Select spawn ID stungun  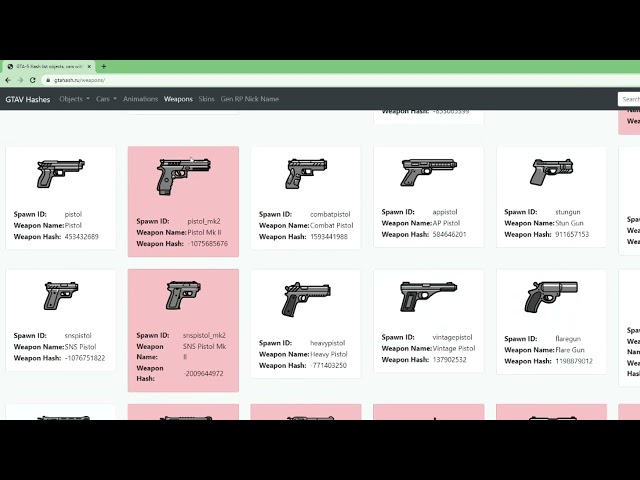[x=568, y=212]
